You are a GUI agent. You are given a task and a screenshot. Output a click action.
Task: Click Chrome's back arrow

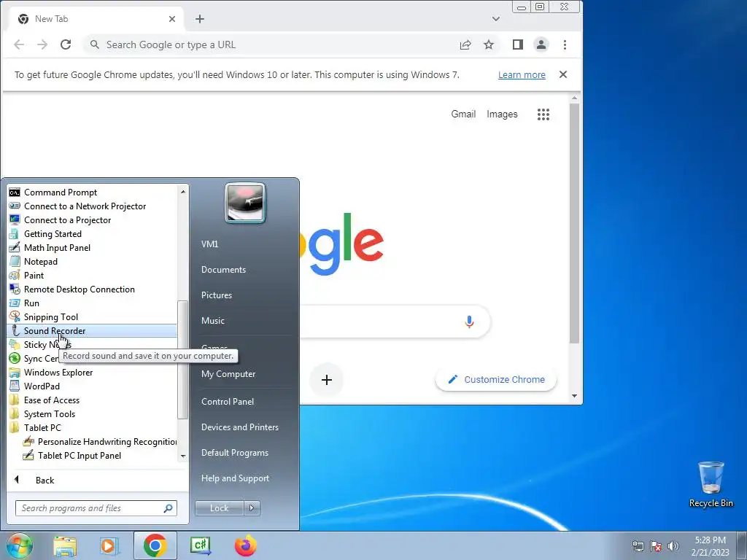click(19, 44)
